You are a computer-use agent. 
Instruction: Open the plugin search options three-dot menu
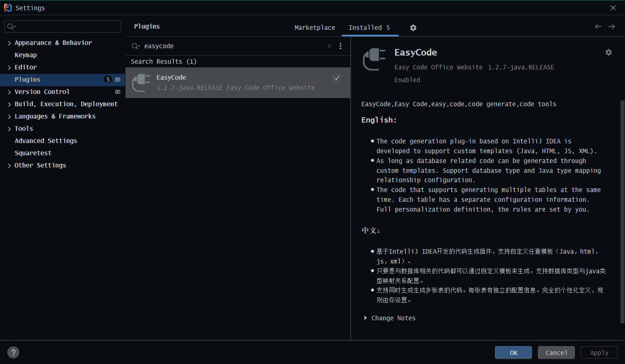(x=341, y=46)
